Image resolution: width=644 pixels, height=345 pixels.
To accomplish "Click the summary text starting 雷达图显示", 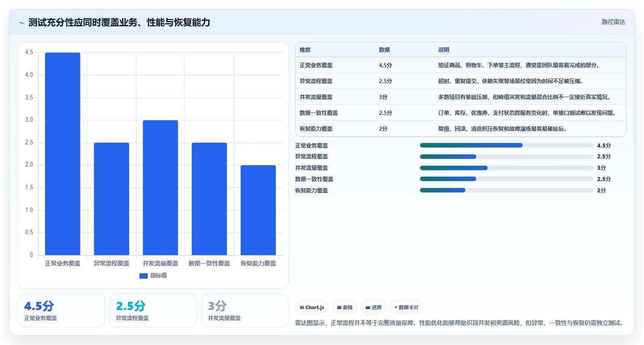I will coord(459,323).
